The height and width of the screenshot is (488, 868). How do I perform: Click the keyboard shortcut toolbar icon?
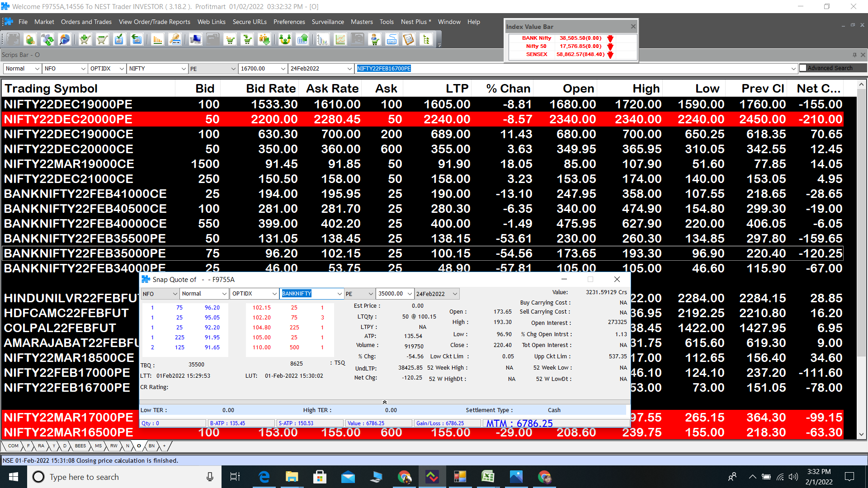click(x=392, y=40)
